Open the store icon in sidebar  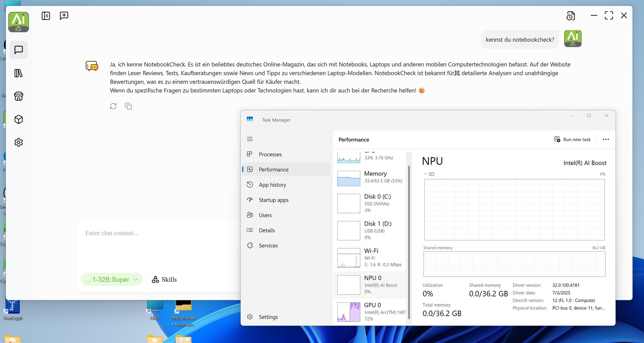pyautogui.click(x=19, y=96)
